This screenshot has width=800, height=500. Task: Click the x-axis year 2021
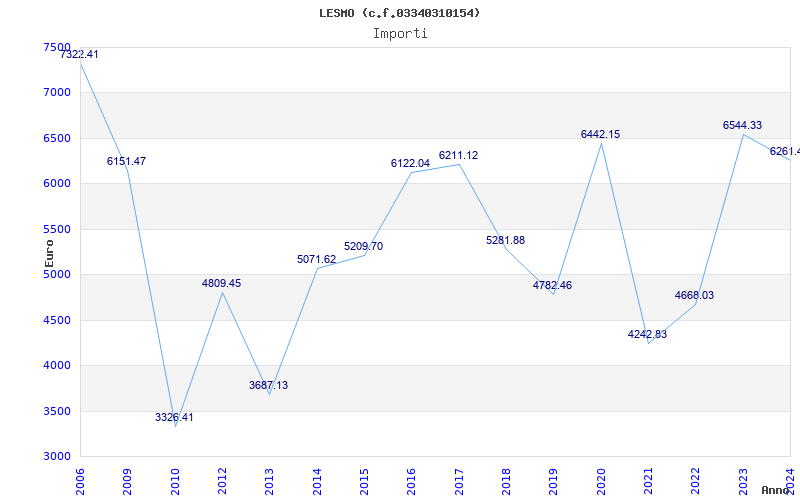(648, 482)
